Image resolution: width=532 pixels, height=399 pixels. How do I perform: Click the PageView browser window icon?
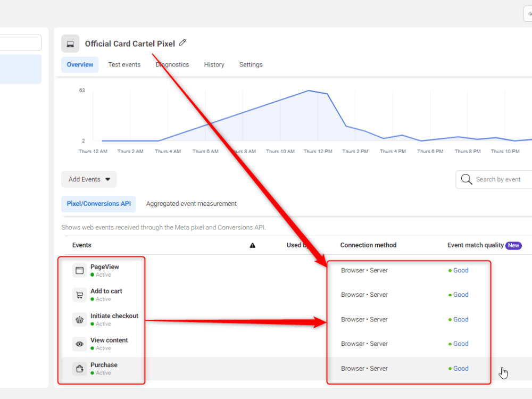click(x=79, y=270)
